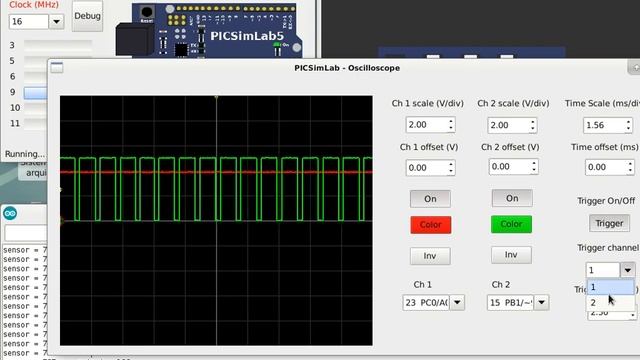Click the Ch 2 offset field
640x360 pixels.
[509, 167]
